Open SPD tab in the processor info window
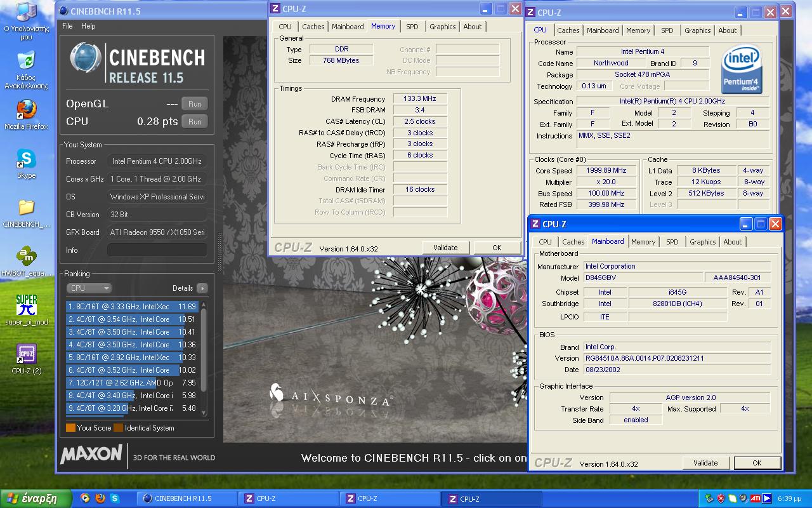Viewport: 812px width, 508px height. pyautogui.click(x=667, y=30)
